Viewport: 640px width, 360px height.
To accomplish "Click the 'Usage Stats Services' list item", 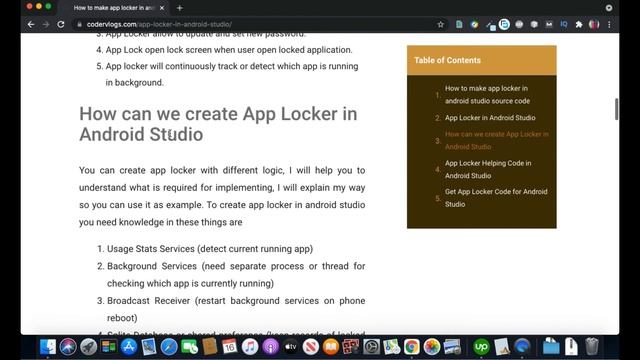I will (210, 249).
